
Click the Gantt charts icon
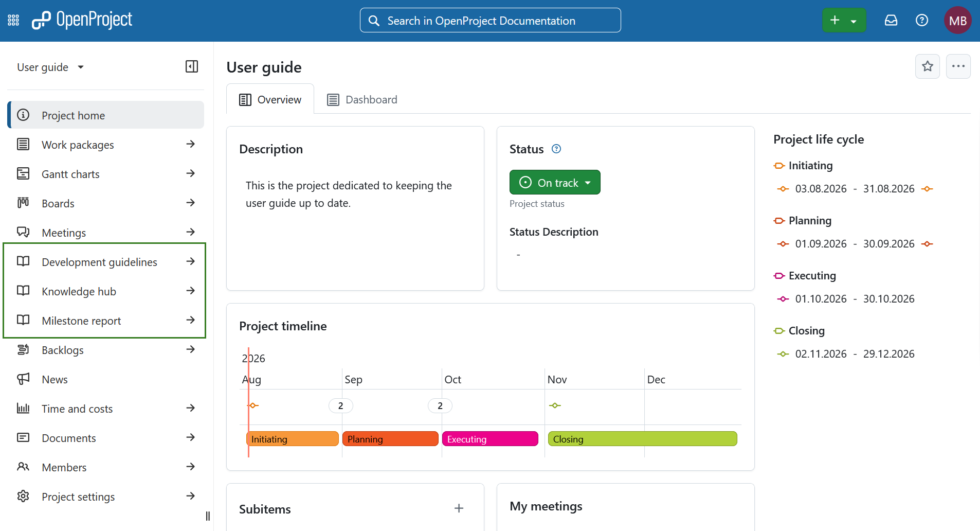[x=23, y=173]
